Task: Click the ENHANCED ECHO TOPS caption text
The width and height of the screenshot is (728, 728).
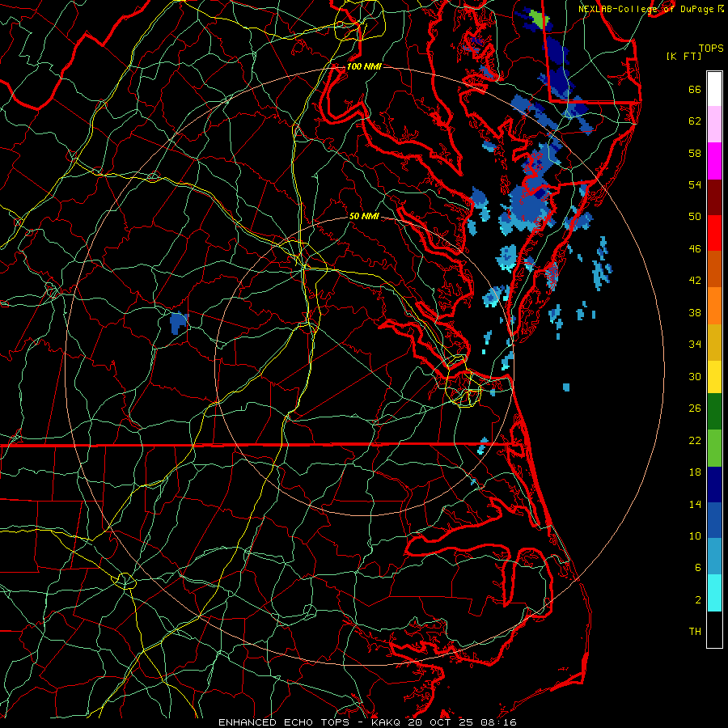Action: pos(284,722)
